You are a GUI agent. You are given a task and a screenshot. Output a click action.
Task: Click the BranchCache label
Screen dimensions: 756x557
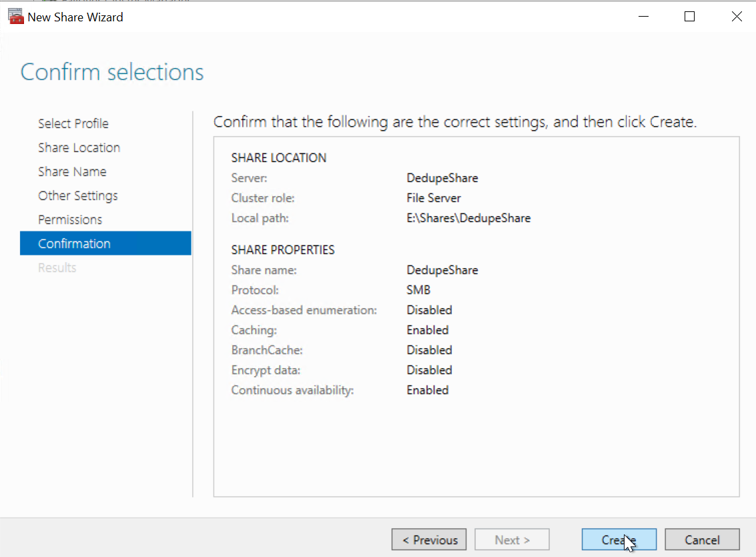267,350
